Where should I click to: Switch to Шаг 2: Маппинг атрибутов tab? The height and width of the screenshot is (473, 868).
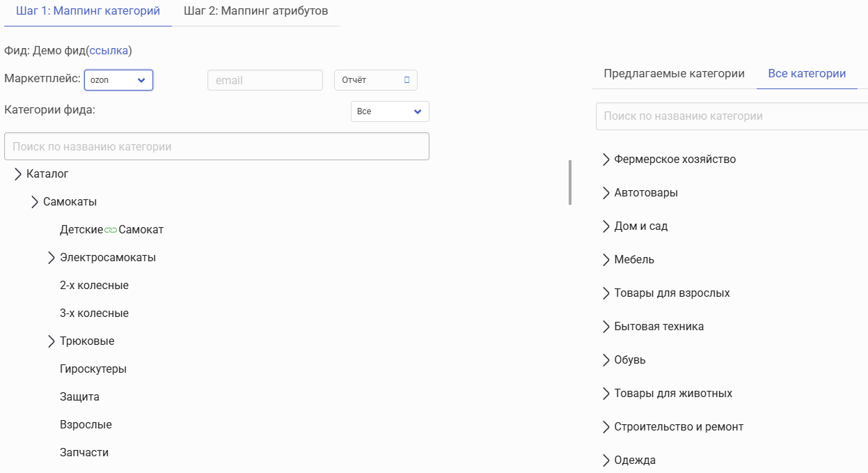[x=255, y=11]
